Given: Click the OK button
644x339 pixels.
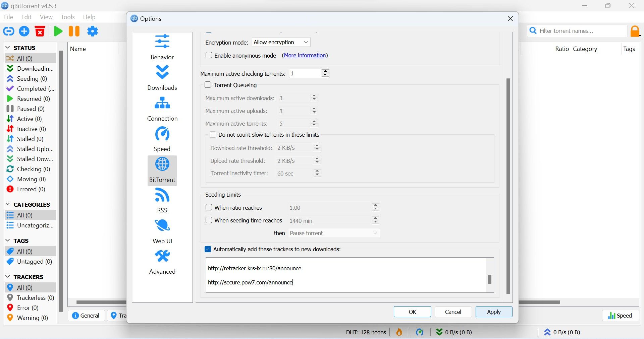Looking at the screenshot, I should (x=412, y=312).
